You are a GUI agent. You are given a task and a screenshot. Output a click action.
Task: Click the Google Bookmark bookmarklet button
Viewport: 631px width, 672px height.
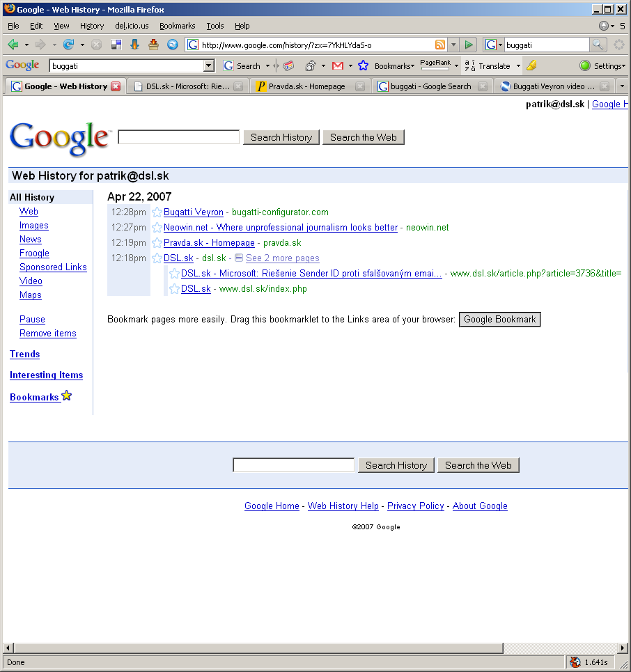point(500,319)
